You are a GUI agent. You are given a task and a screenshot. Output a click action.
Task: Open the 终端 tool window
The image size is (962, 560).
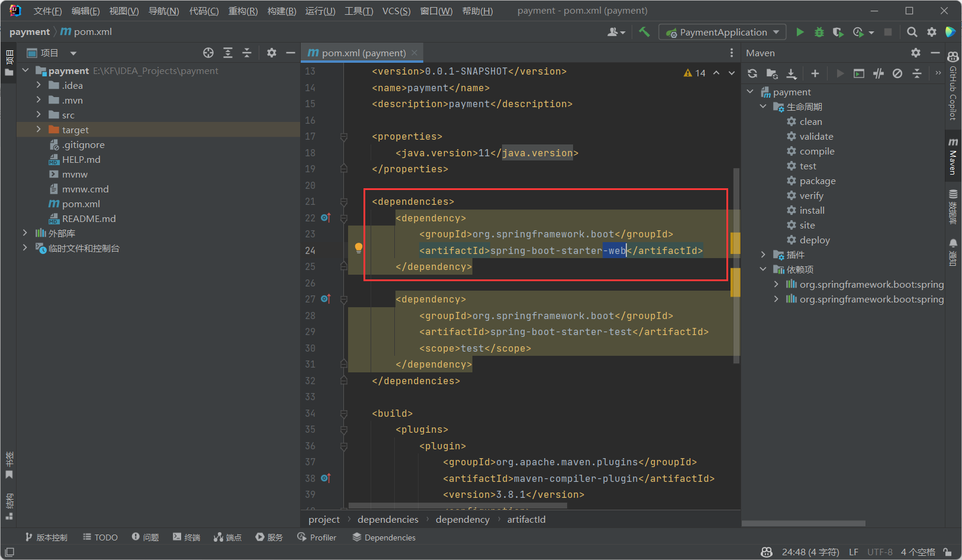coord(186,537)
